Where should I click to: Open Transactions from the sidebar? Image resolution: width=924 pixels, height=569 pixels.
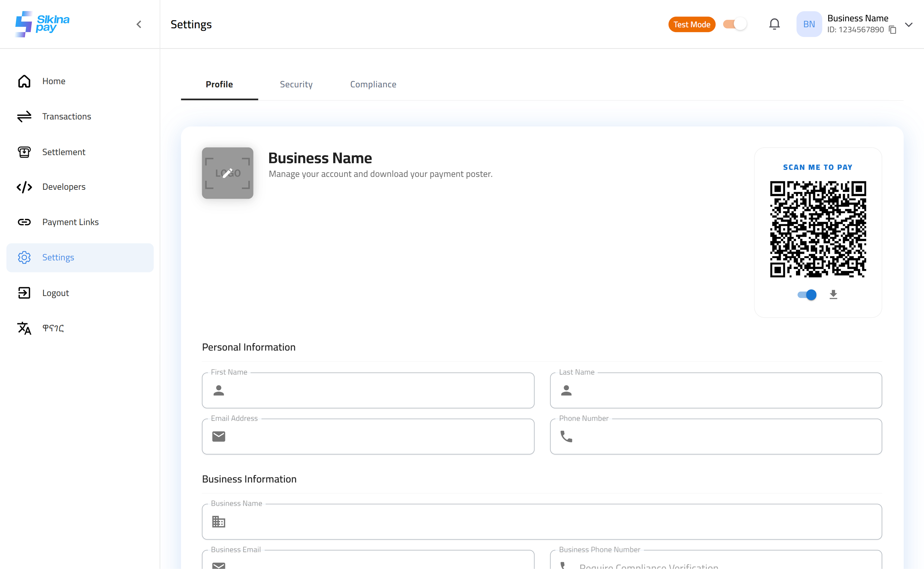point(67,117)
